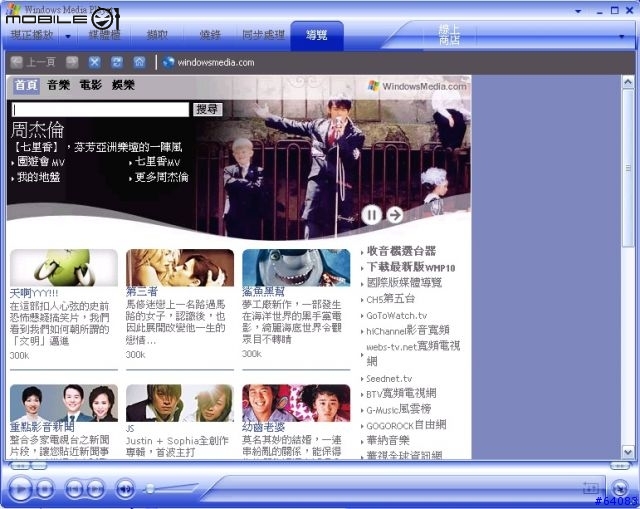Open the 音樂 music section
Viewport: 640px width, 509px height.
click(58, 85)
